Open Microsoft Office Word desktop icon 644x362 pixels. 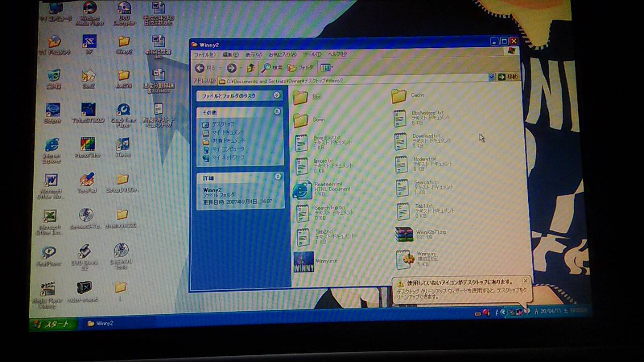51,186
